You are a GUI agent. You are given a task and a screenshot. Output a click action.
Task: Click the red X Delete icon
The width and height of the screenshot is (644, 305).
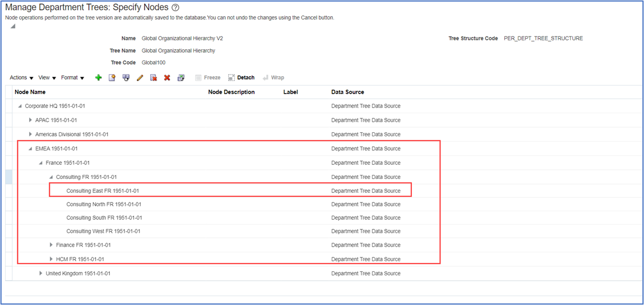point(167,78)
